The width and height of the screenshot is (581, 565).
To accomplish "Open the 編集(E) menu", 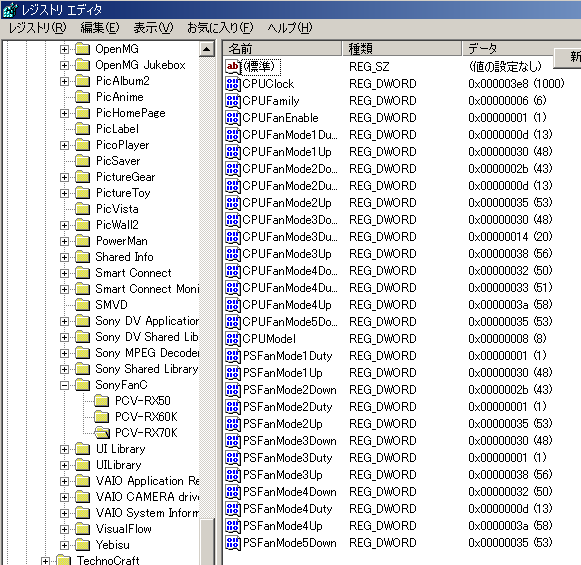I will point(100,28).
